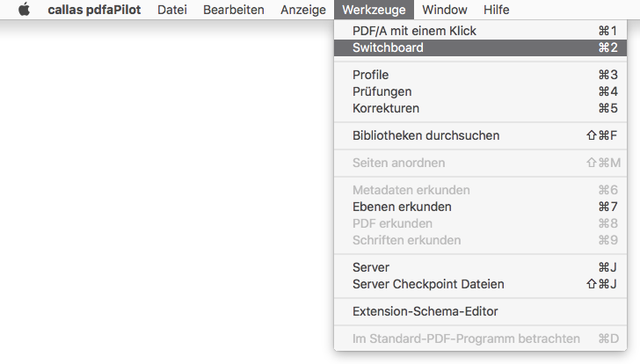Open the Server menu entry
Viewport: 640px width, 364px height.
pos(480,267)
